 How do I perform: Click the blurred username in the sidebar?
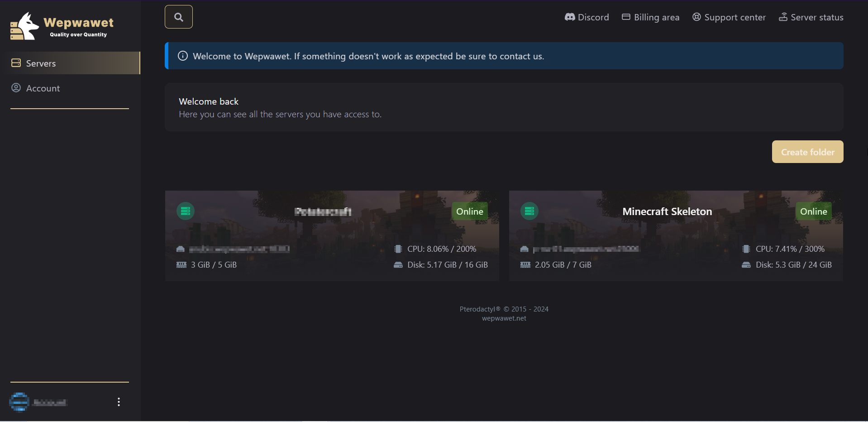pos(50,403)
